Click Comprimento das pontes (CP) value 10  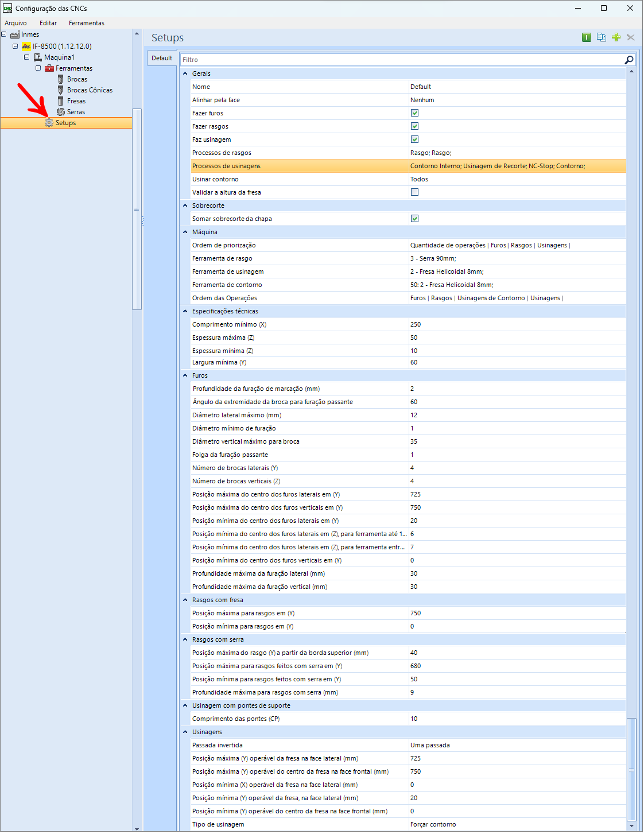coord(414,719)
